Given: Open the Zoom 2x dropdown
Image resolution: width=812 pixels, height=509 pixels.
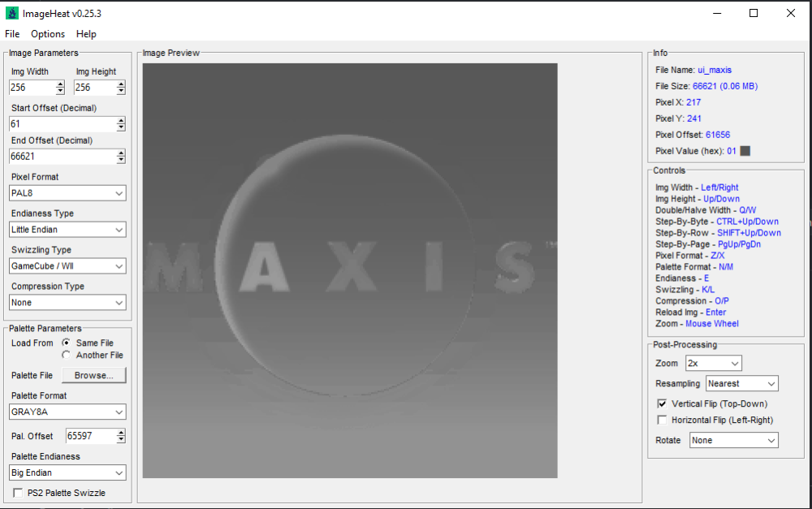Looking at the screenshot, I should pyautogui.click(x=713, y=364).
